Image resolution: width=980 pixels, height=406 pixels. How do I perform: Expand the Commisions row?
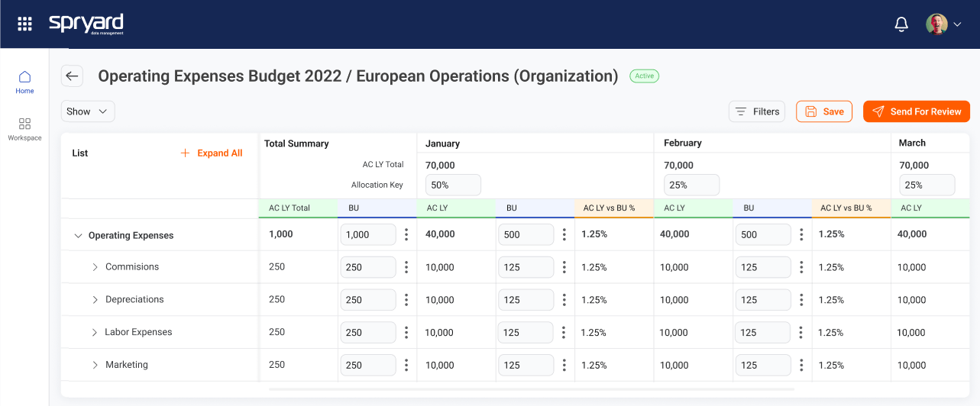click(x=95, y=267)
